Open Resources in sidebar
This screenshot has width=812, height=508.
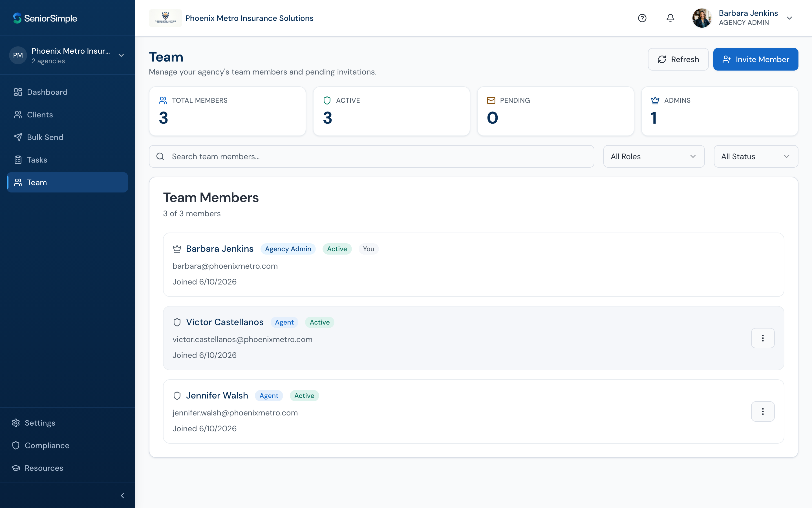pyautogui.click(x=67, y=468)
